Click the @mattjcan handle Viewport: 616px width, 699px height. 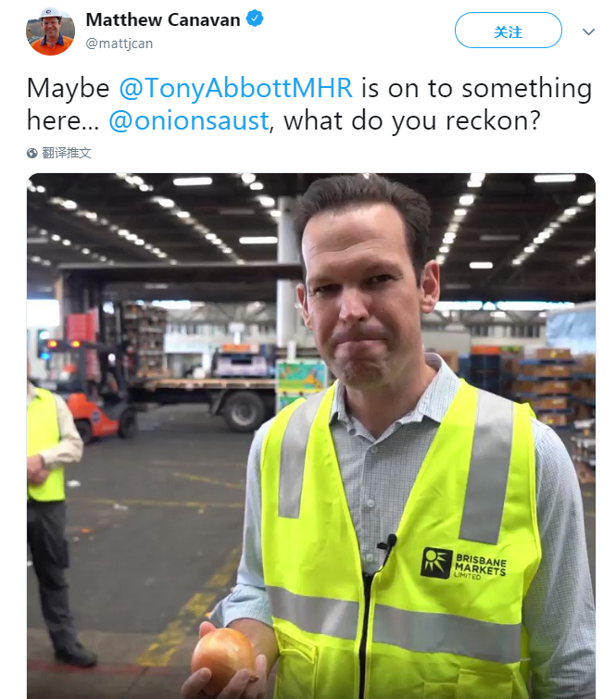[119, 44]
